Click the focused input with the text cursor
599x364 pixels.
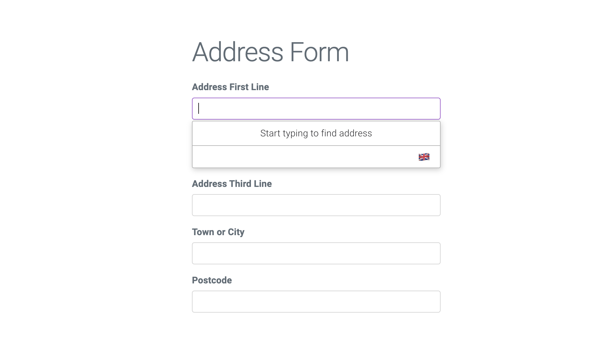pyautogui.click(x=316, y=109)
